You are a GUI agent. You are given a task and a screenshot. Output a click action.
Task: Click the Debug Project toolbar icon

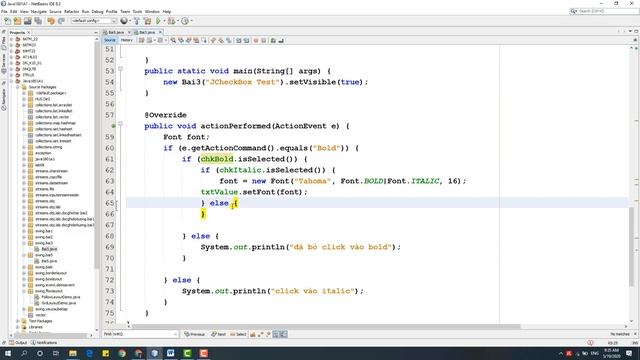[171, 21]
